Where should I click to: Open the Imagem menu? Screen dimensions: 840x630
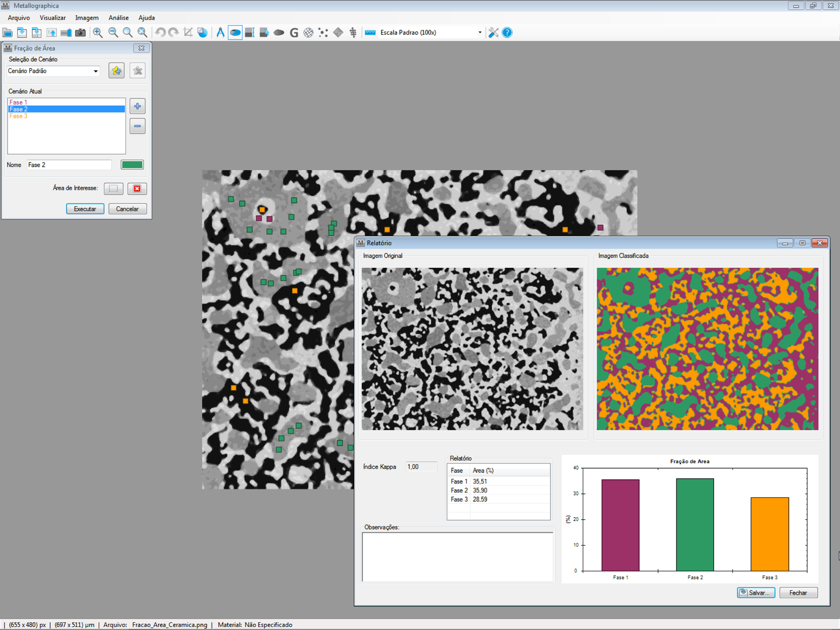tap(87, 18)
